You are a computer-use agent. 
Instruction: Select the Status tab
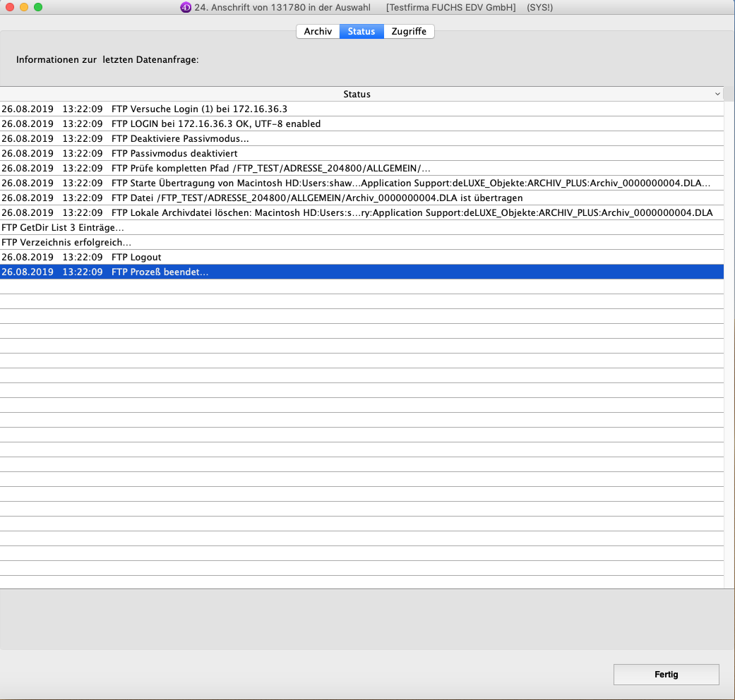[x=361, y=32]
